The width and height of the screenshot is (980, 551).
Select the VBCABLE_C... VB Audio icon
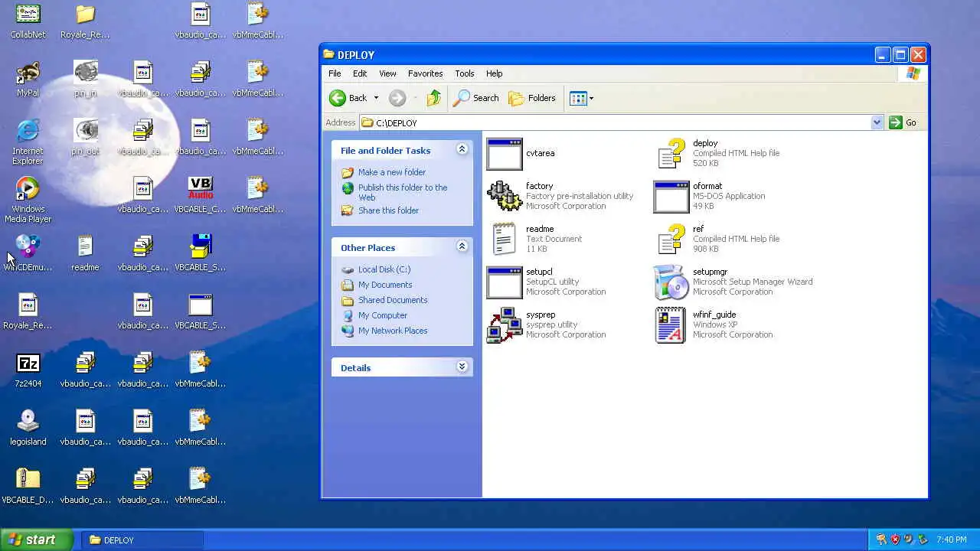pos(200,195)
